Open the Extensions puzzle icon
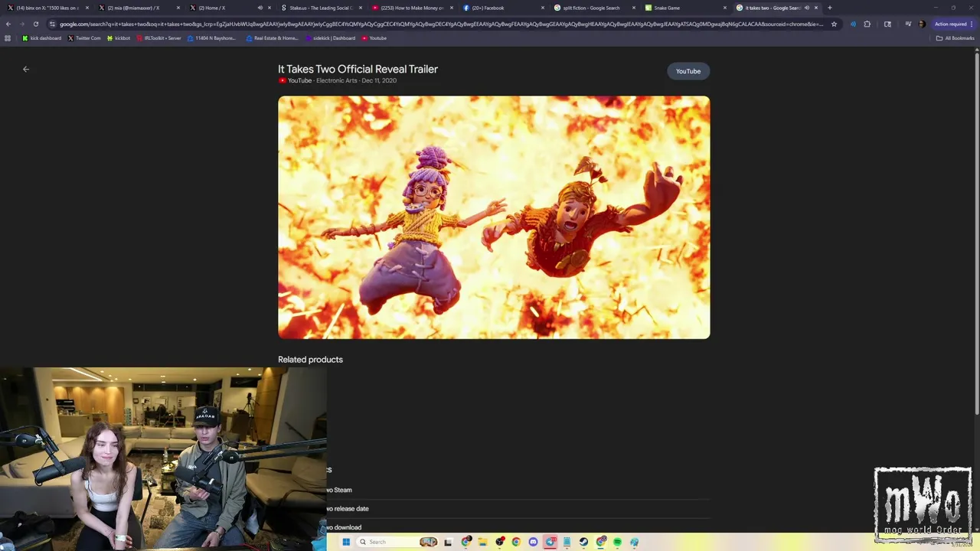This screenshot has width=980, height=551. tap(867, 24)
